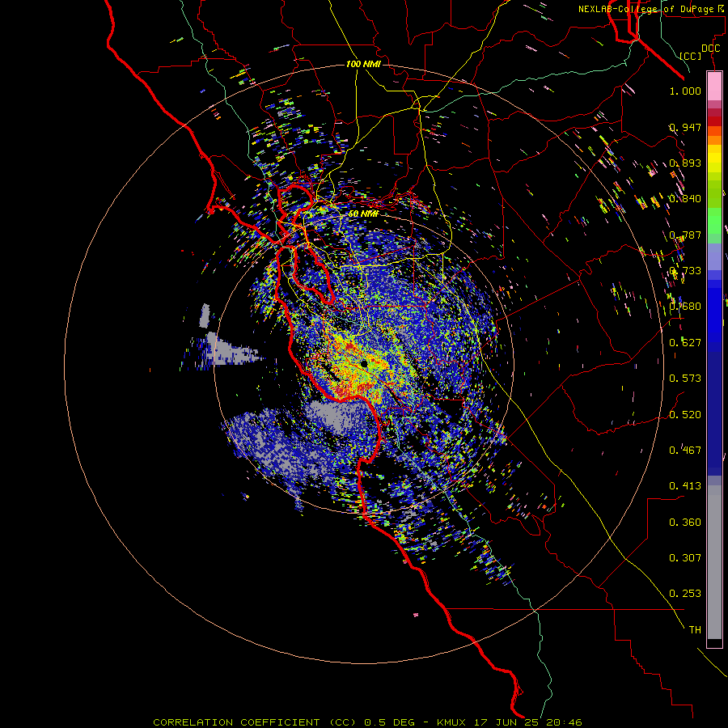
Task: Click the 0.520 scale value
Action: (685, 415)
